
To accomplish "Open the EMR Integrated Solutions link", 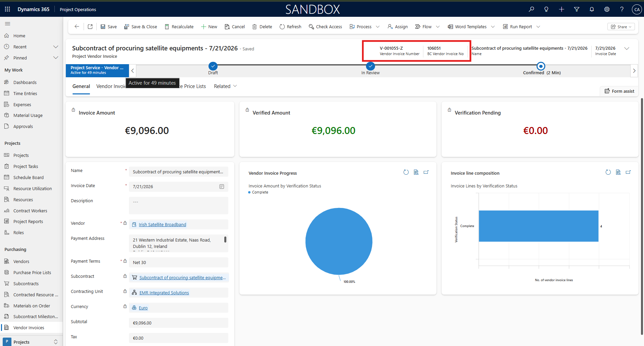I will (164, 293).
